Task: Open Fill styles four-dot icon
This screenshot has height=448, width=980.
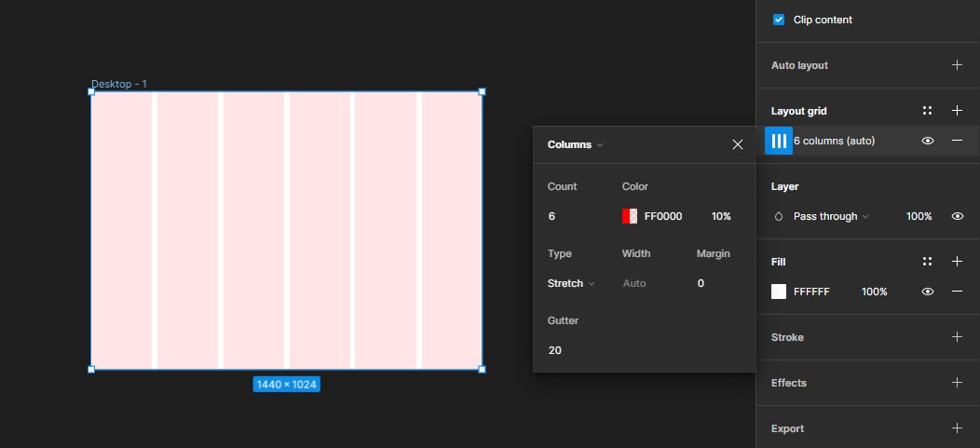Action: (x=927, y=262)
